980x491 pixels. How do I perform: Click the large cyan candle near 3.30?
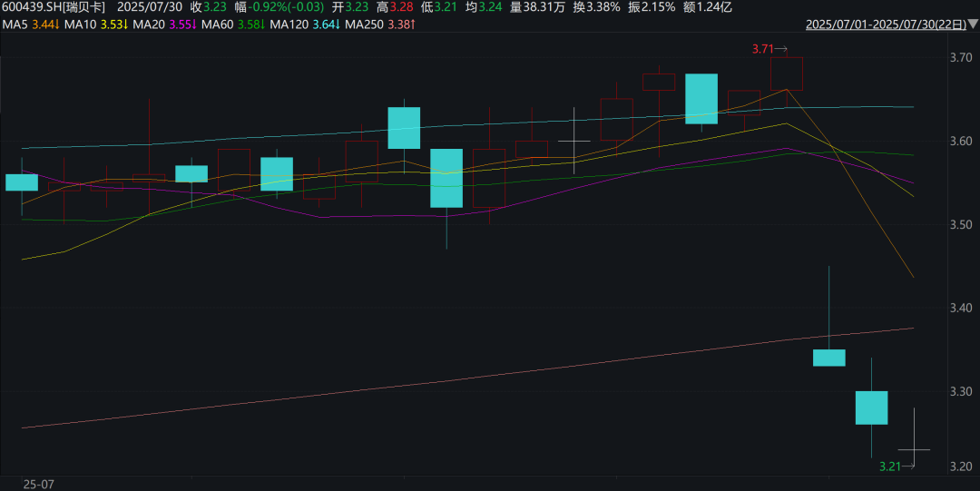point(871,408)
